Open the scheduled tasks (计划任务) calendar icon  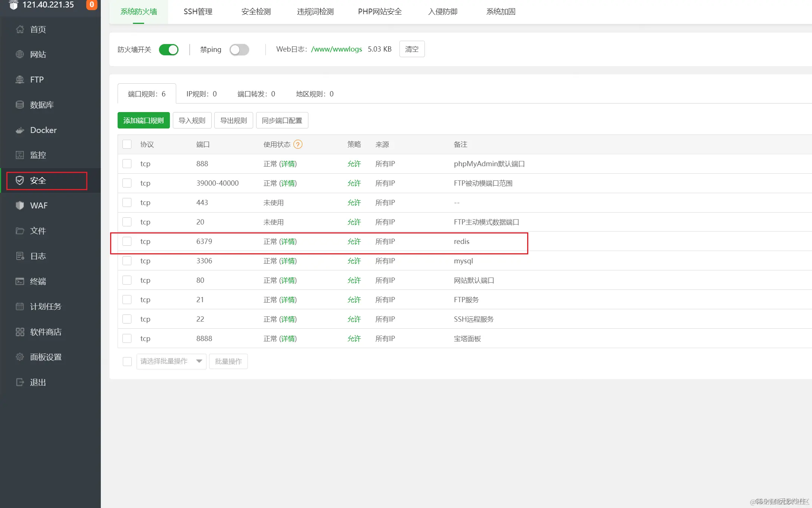coord(20,306)
